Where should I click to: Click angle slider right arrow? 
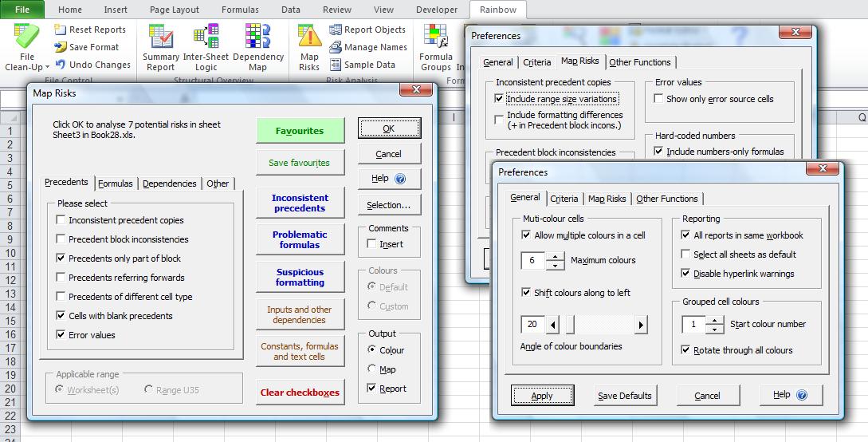[x=641, y=325]
